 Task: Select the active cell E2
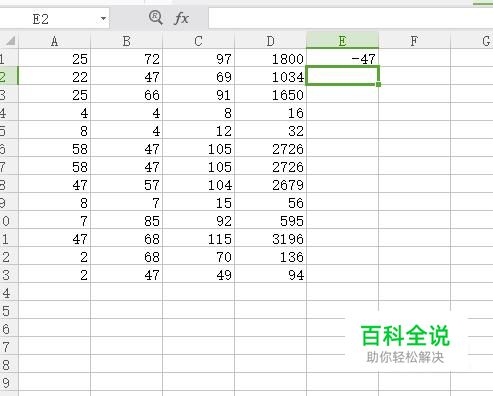pos(342,76)
